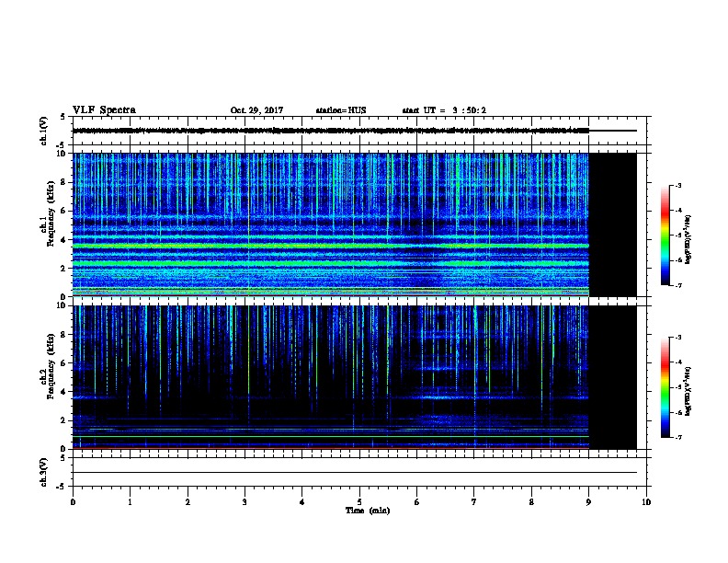
Task: Click time axis tick label "10"
Action: [x=646, y=502]
